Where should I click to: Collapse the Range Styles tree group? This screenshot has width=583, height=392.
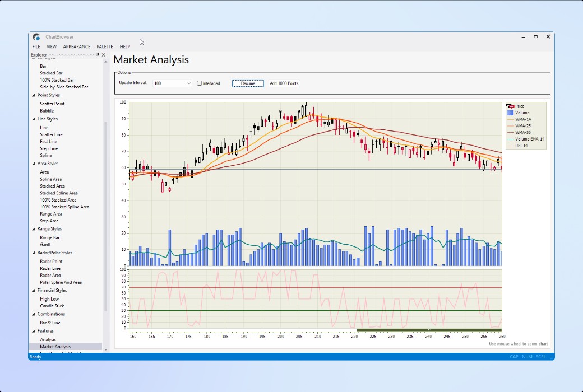tap(34, 229)
